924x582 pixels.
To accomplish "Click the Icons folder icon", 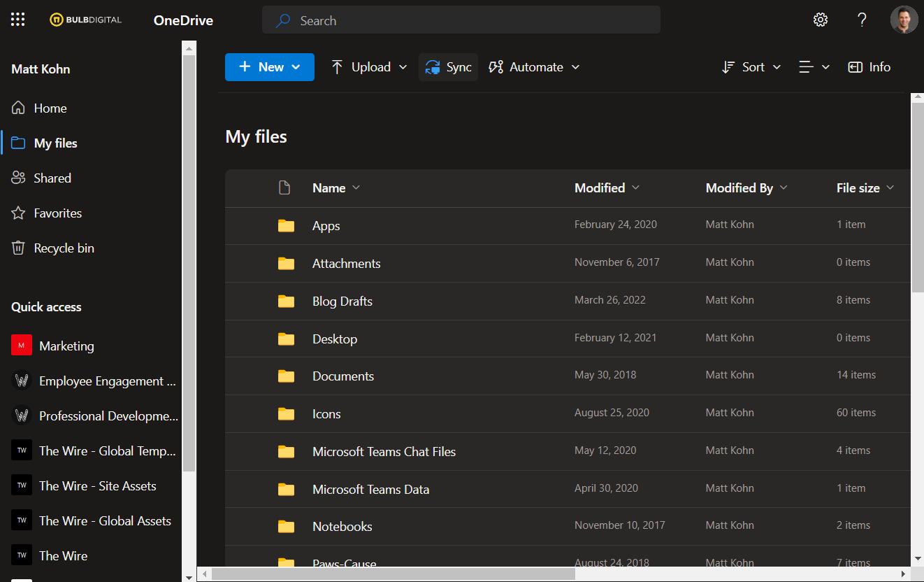I will coord(286,413).
